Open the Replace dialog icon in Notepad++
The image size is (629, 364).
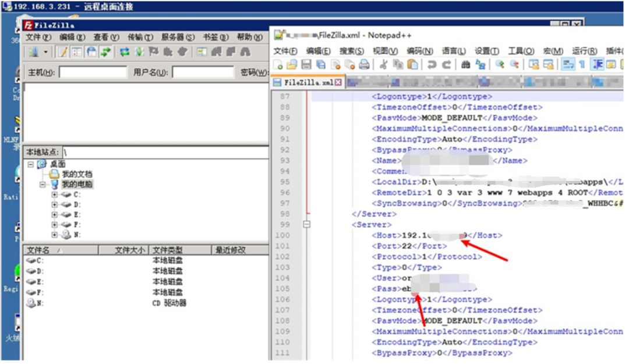tap(480, 64)
